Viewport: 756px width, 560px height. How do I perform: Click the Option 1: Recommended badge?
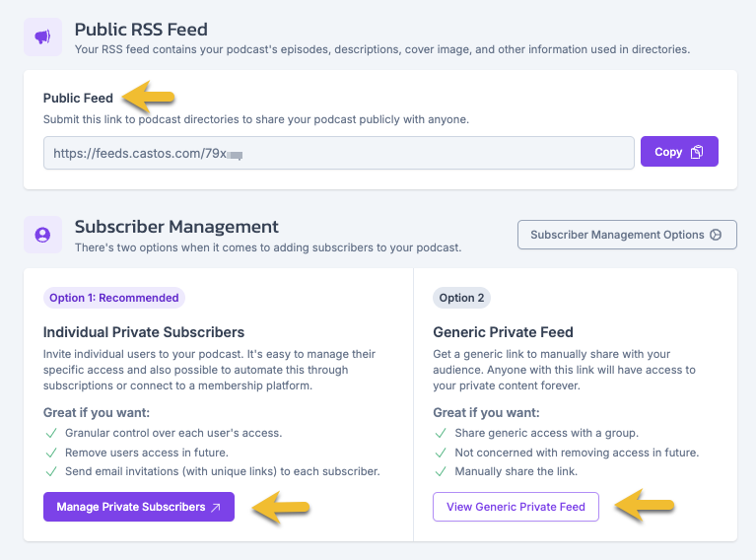[114, 298]
